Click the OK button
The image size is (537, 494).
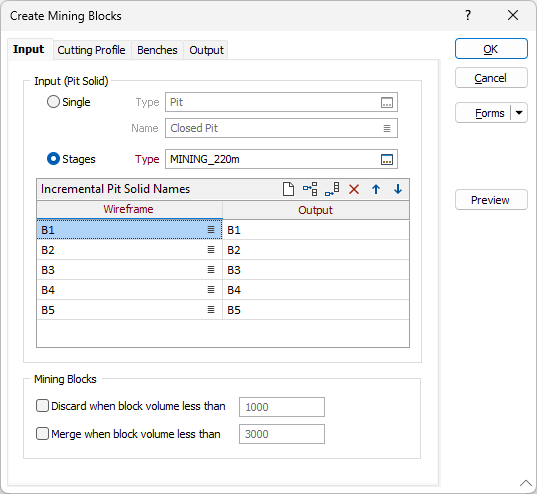click(x=491, y=49)
